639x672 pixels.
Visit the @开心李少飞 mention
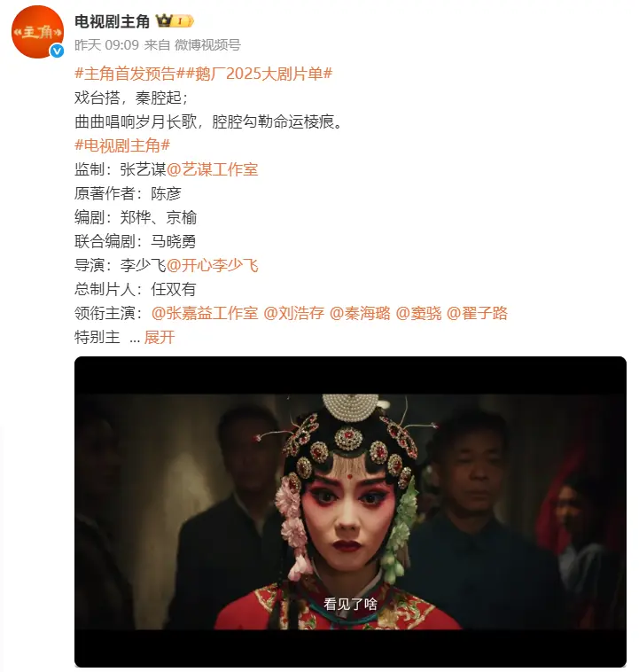pyautogui.click(x=212, y=265)
